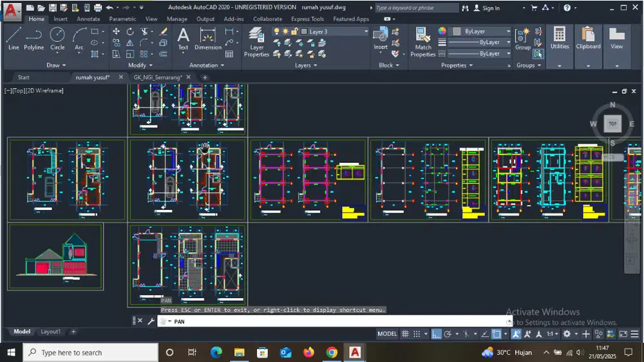This screenshot has height=362, width=644.
Task: Toggle Ortho mode in status bar
Action: pyautogui.click(x=436, y=334)
